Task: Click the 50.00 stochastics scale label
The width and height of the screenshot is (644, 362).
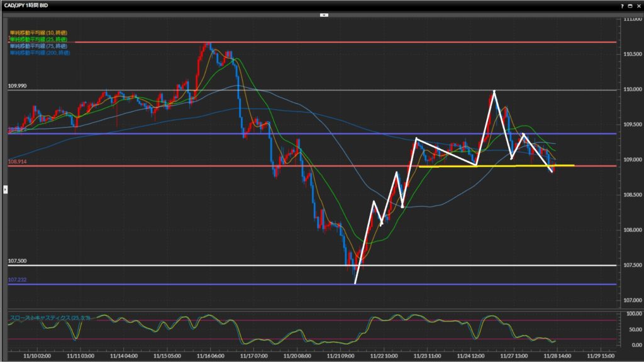Action: pos(630,329)
